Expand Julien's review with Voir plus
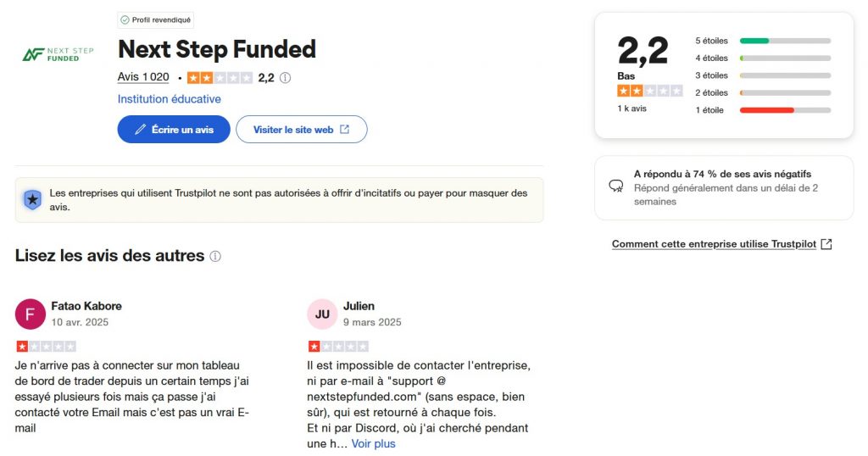Viewport: 868px width, 456px height. pyautogui.click(x=373, y=443)
